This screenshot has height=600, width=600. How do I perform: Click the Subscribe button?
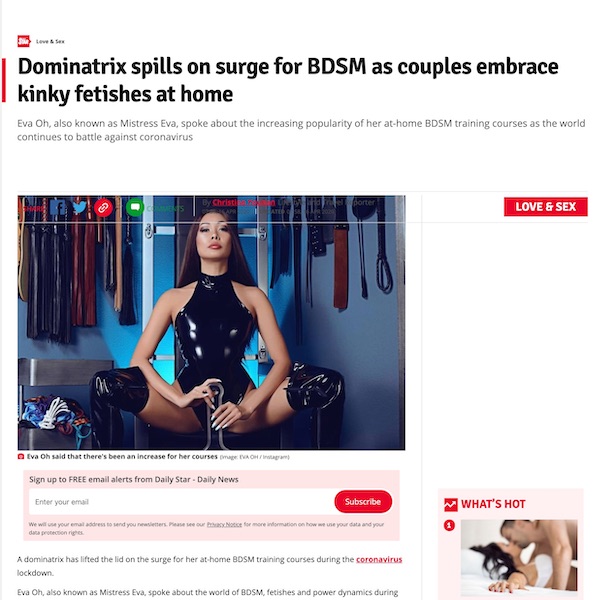pyautogui.click(x=363, y=501)
